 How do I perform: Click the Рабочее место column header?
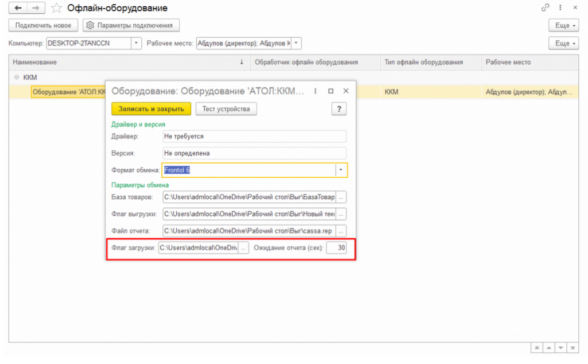[530, 62]
